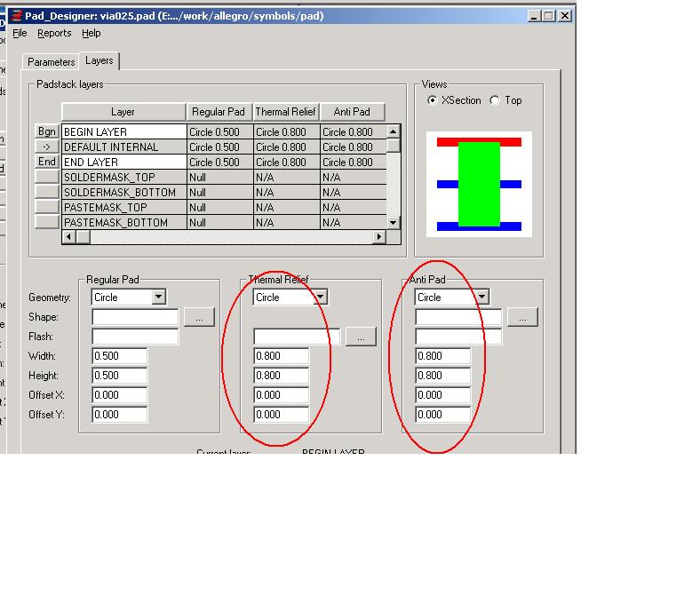The image size is (700, 595).
Task: Click the Pad_Designer title bar app icon
Action: (17, 16)
